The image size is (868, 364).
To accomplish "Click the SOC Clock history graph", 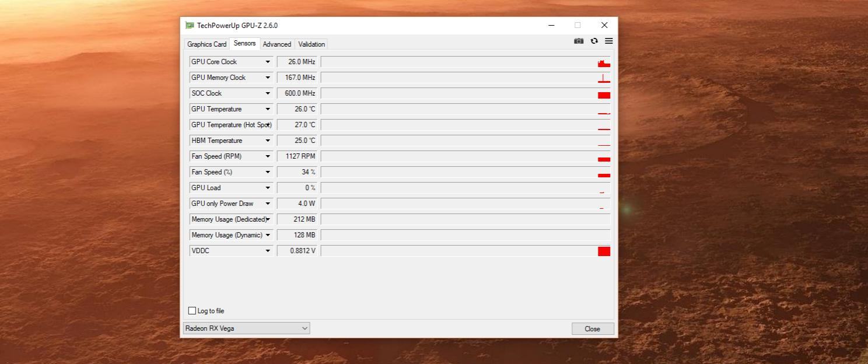I will [466, 93].
